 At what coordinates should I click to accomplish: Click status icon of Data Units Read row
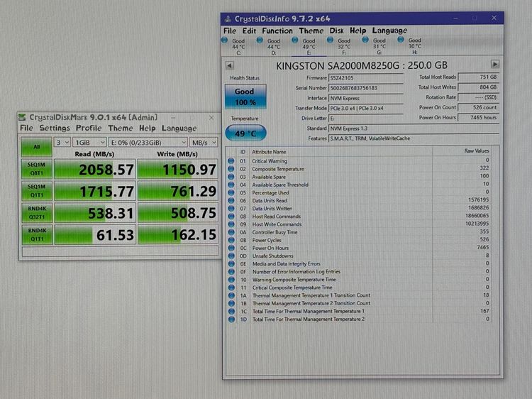click(x=231, y=200)
